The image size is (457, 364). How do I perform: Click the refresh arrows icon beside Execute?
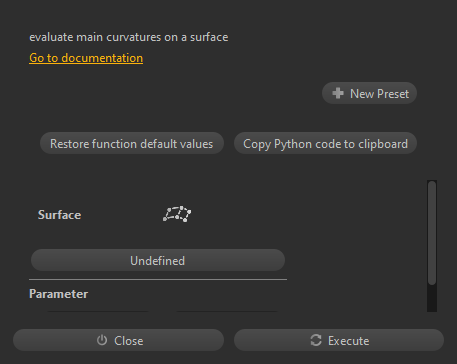(316, 340)
